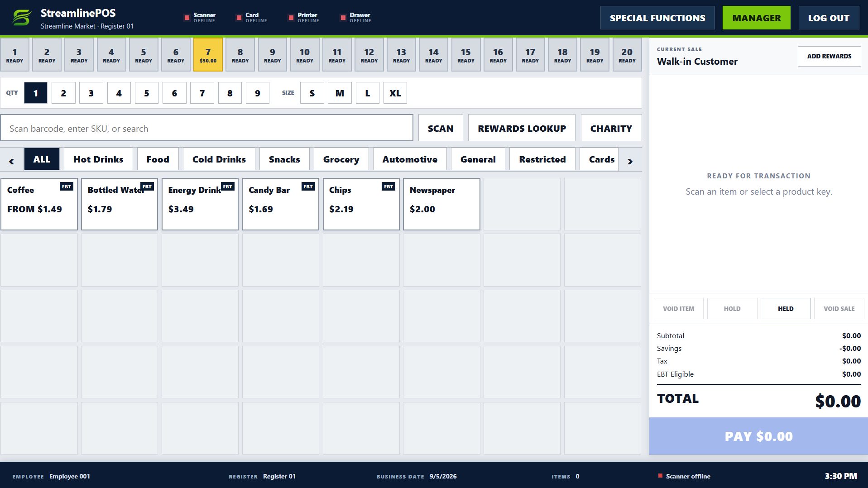Choose size M
Screen dimensions: 868x488
coord(340,93)
